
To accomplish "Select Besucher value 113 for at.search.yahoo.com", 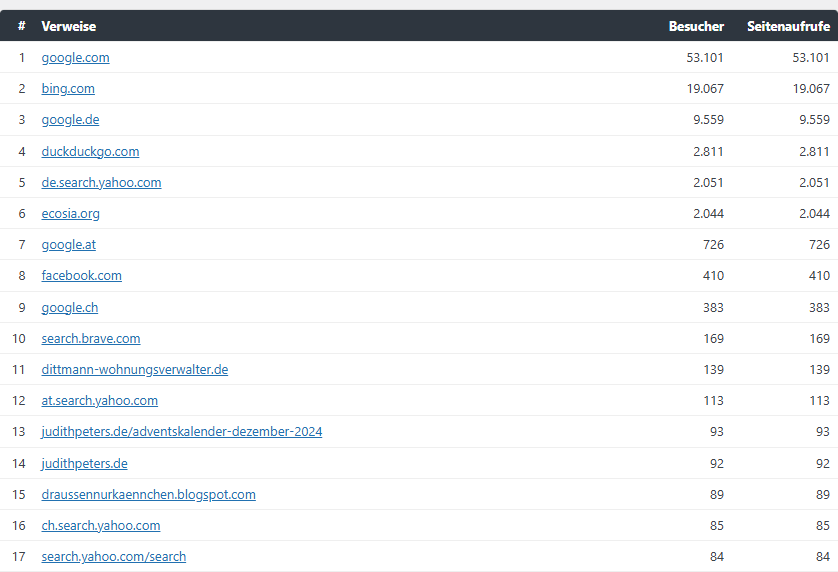I will (x=713, y=401).
